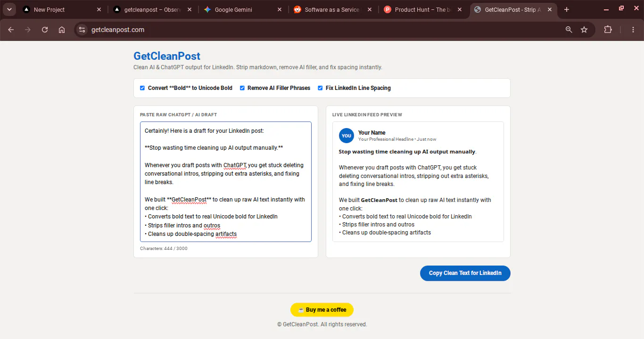This screenshot has width=644, height=339.
Task: Expand the tab search dropdown arrow
Action: 9,9
